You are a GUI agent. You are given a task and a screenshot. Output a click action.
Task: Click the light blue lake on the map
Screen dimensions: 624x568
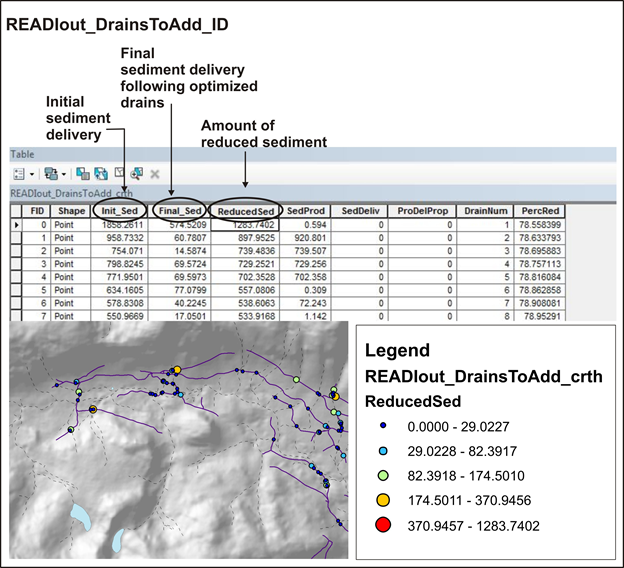pyautogui.click(x=80, y=518)
